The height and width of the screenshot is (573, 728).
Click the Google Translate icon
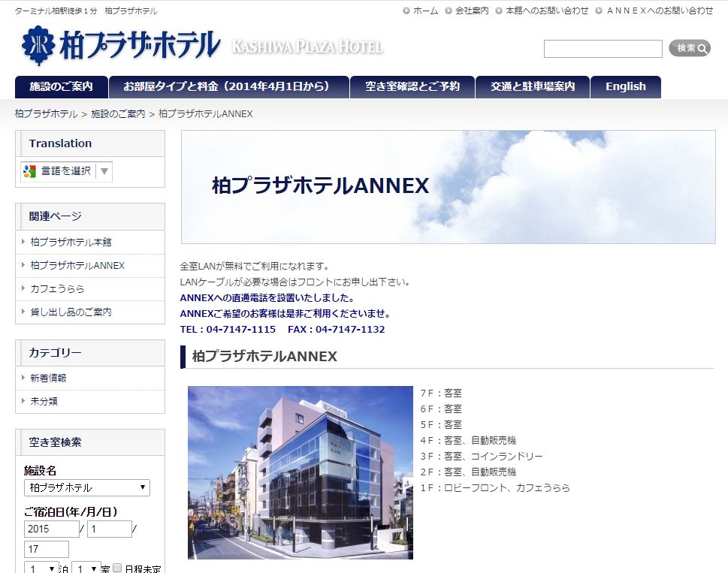[30, 171]
